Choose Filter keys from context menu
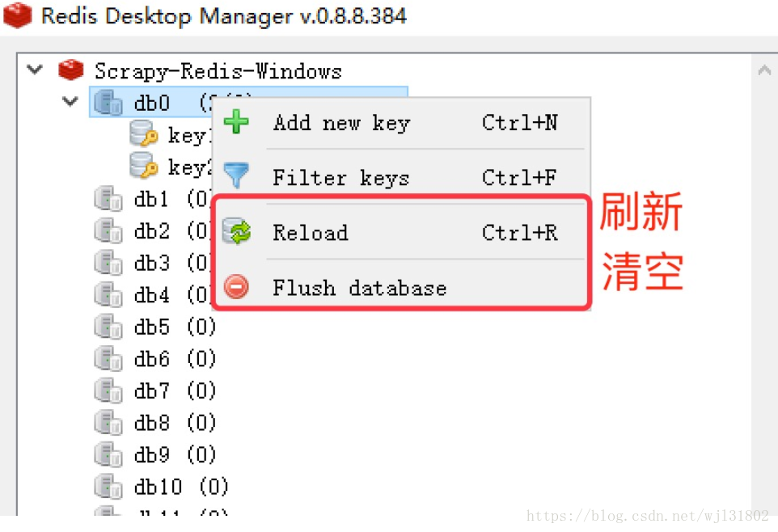 340,178
